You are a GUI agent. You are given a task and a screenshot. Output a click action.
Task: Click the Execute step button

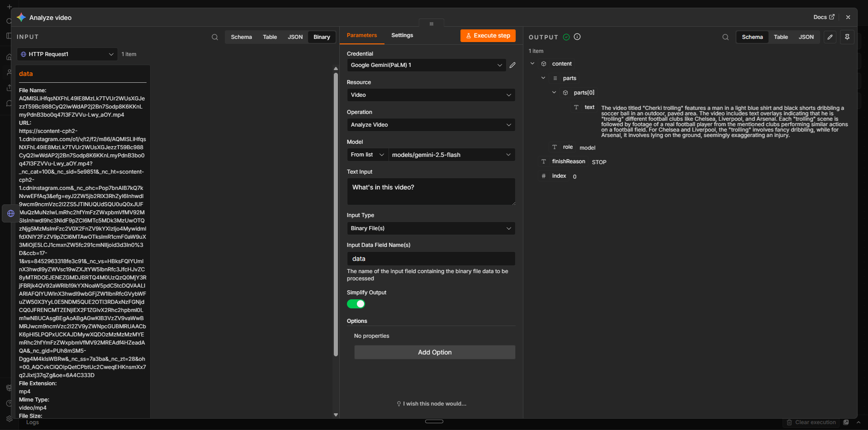(488, 36)
